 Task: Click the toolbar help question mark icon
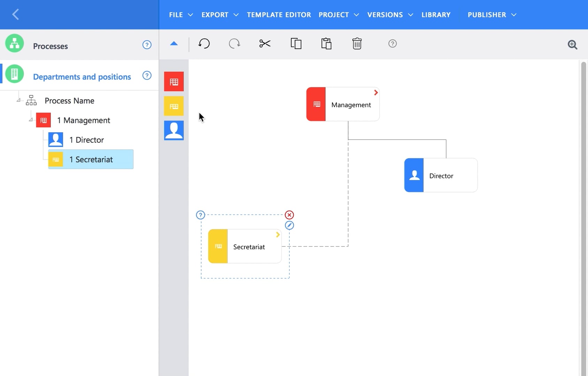coord(393,44)
